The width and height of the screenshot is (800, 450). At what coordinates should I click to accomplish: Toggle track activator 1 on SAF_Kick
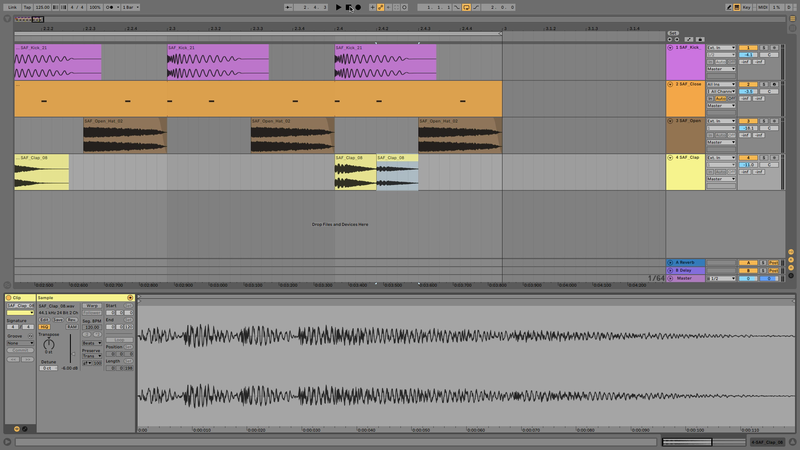pyautogui.click(x=748, y=47)
